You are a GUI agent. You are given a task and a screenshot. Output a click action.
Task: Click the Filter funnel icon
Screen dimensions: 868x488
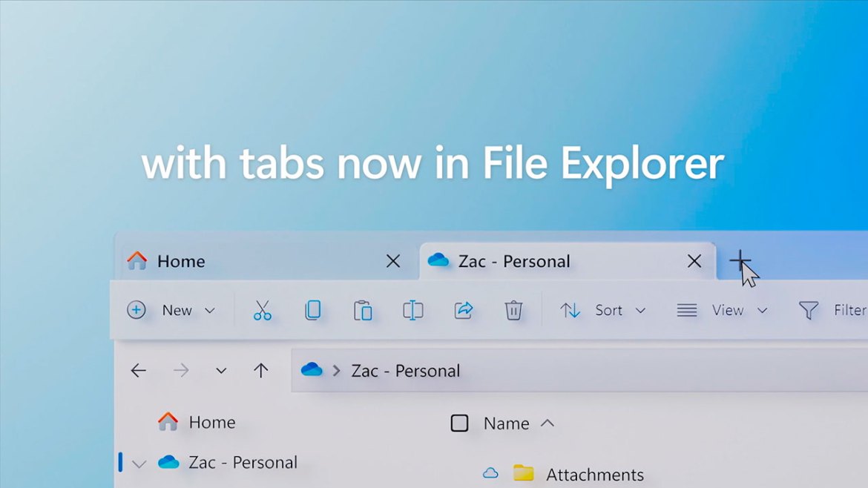(x=808, y=311)
